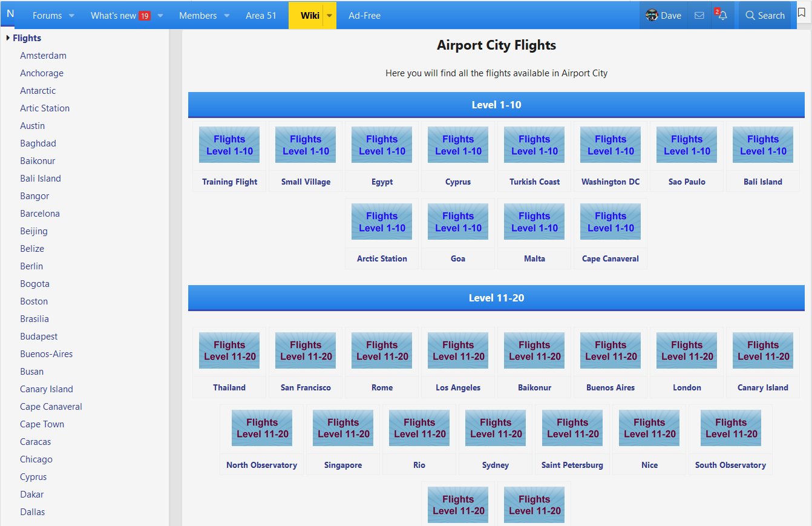Screen dimensions: 812x526
Task: Open Baikonur flight card thumbnail
Action: pos(534,350)
